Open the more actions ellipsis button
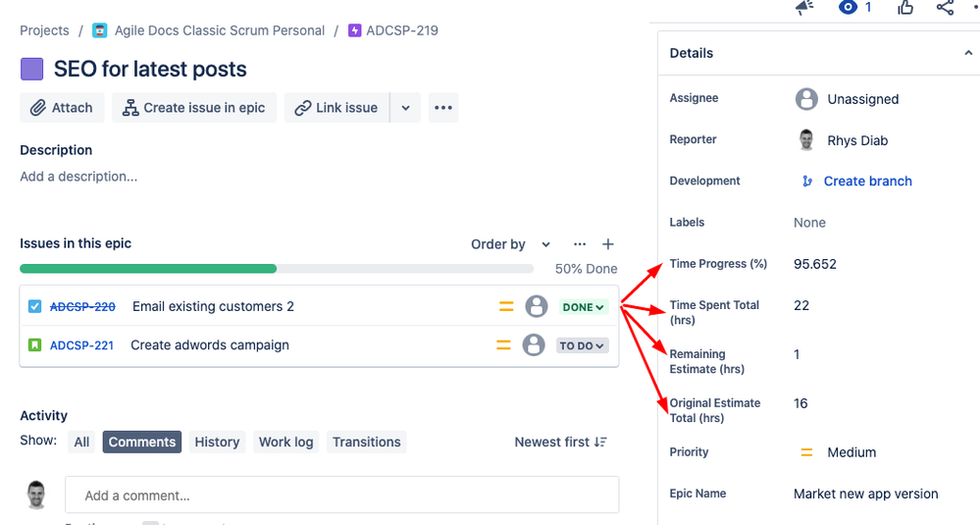 pos(443,108)
